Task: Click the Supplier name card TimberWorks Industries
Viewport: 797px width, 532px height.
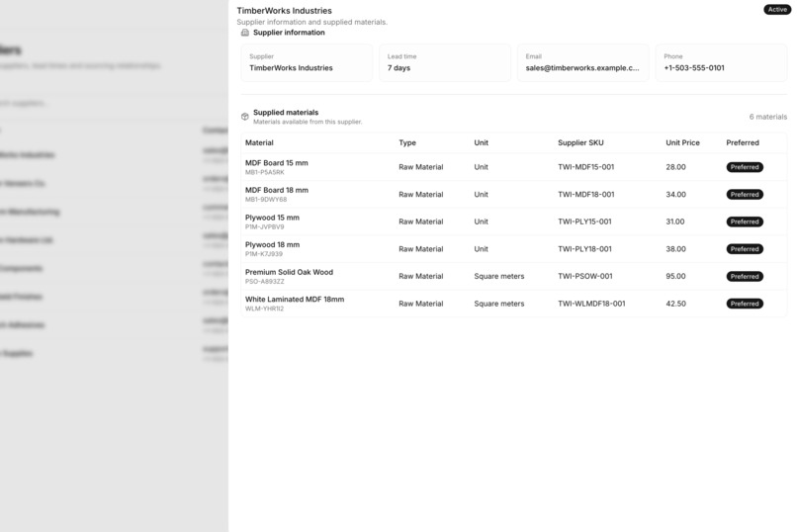Action: [307, 62]
